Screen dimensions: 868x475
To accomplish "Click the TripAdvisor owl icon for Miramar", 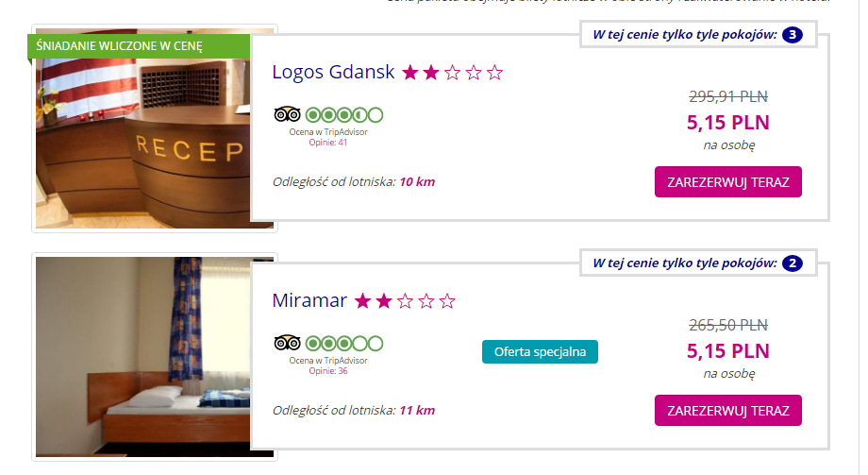I will point(287,343).
